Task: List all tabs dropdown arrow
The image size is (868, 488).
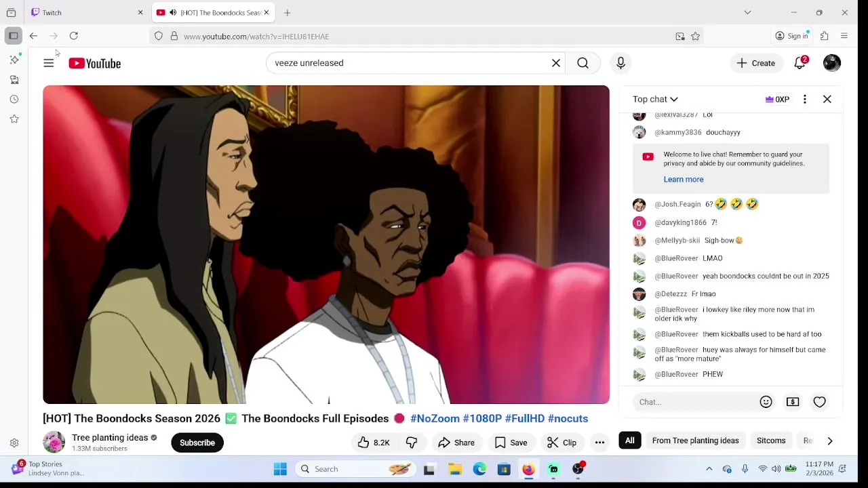Action: click(x=747, y=12)
